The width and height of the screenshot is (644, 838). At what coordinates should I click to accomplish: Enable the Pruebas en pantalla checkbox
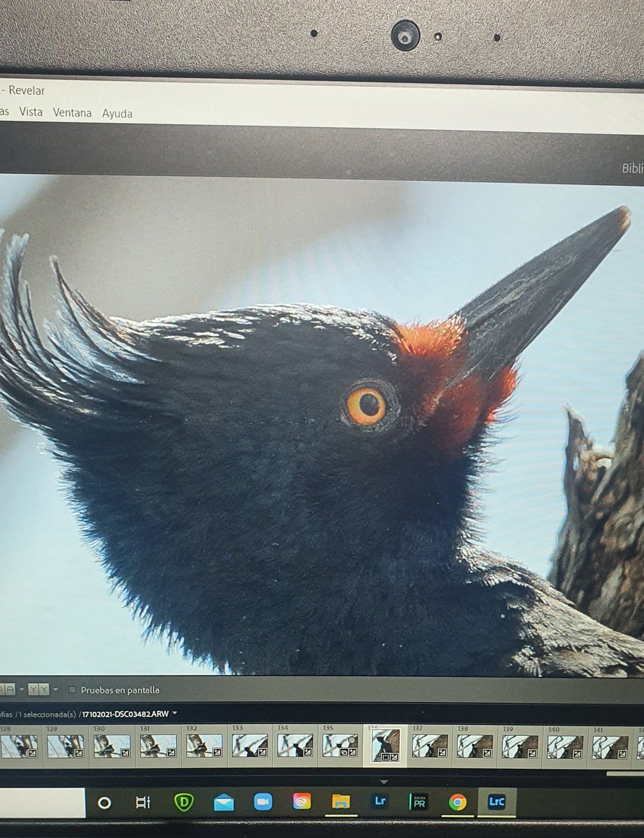click(73, 690)
